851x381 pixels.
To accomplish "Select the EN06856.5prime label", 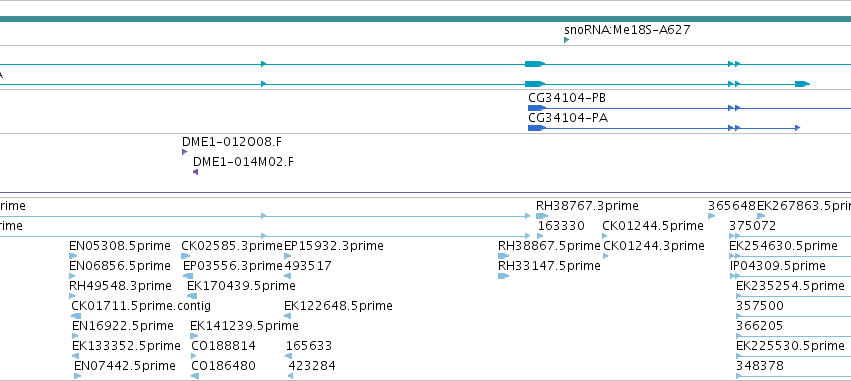I will coord(120,266).
